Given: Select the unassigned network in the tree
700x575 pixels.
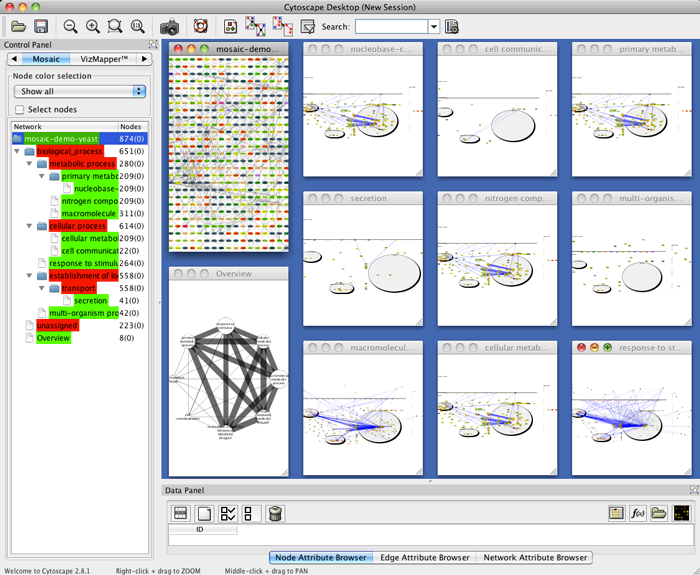Looking at the screenshot, I should click(57, 325).
